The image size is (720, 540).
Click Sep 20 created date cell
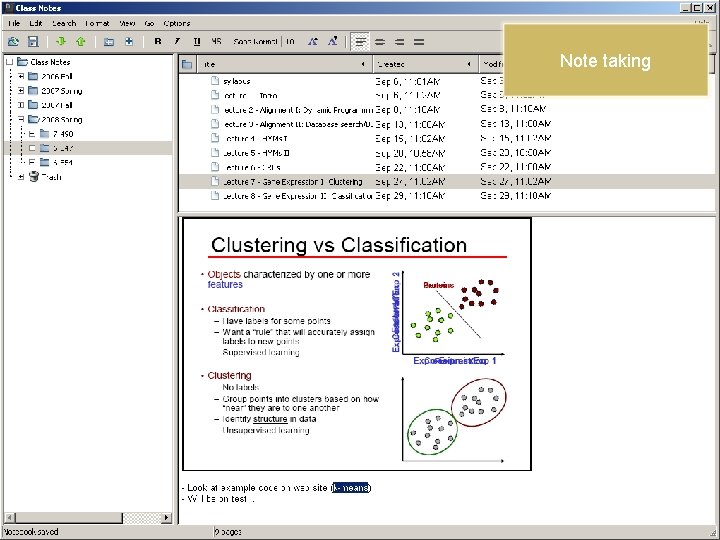point(410,153)
